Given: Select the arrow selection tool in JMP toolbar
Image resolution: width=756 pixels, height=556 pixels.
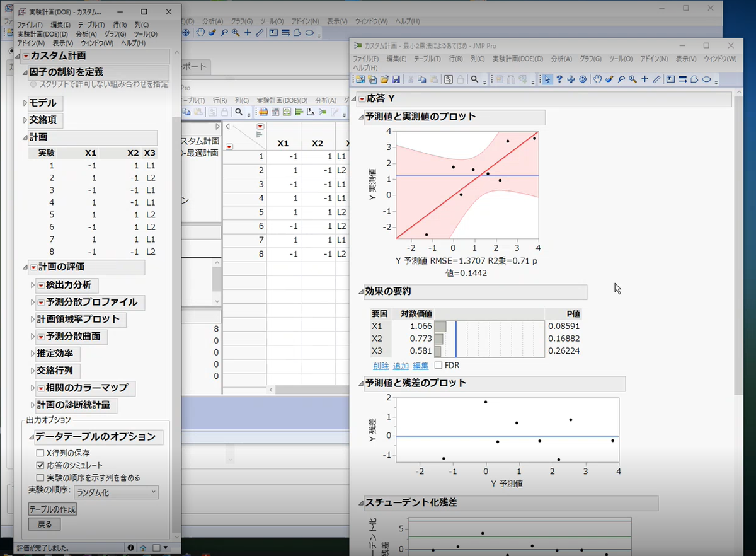Looking at the screenshot, I should (x=546, y=79).
